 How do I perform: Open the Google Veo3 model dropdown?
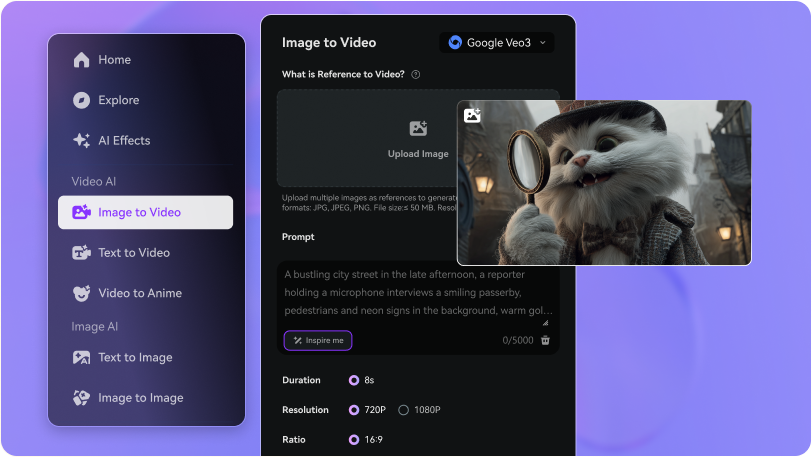[497, 42]
